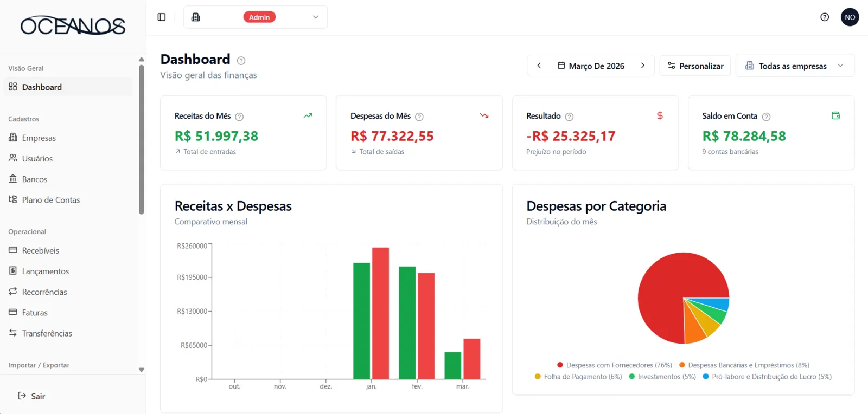Click the help icon beside Dashboard title
The image size is (868, 414).
pos(241,61)
